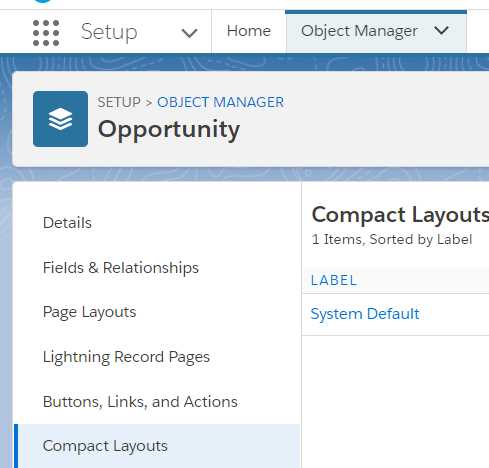This screenshot has height=468, width=489.
Task: Open Buttons, Links, and Actions
Action: (140, 402)
